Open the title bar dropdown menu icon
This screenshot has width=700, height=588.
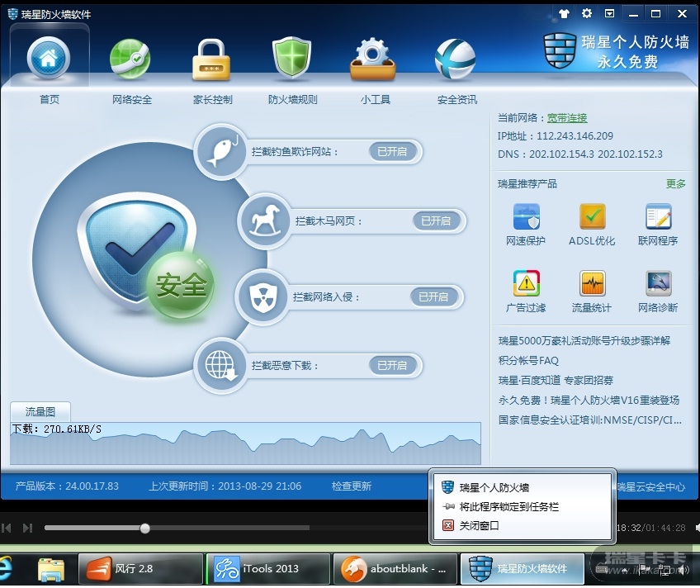(609, 13)
